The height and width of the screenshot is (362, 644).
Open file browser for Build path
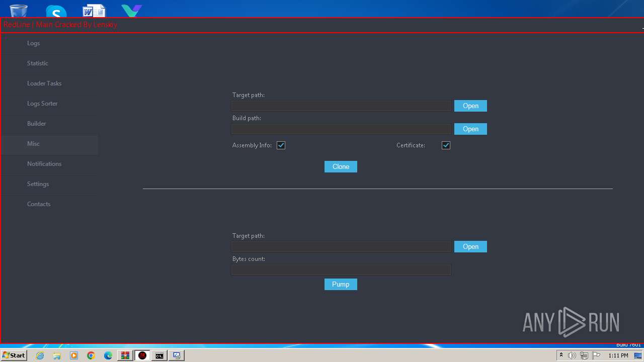pos(470,129)
